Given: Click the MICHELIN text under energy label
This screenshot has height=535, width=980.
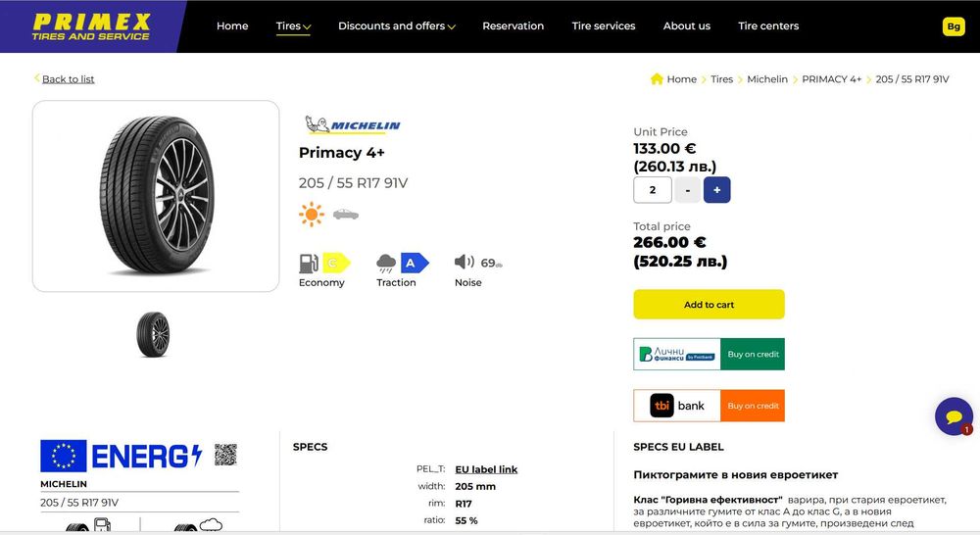Looking at the screenshot, I should click(64, 484).
